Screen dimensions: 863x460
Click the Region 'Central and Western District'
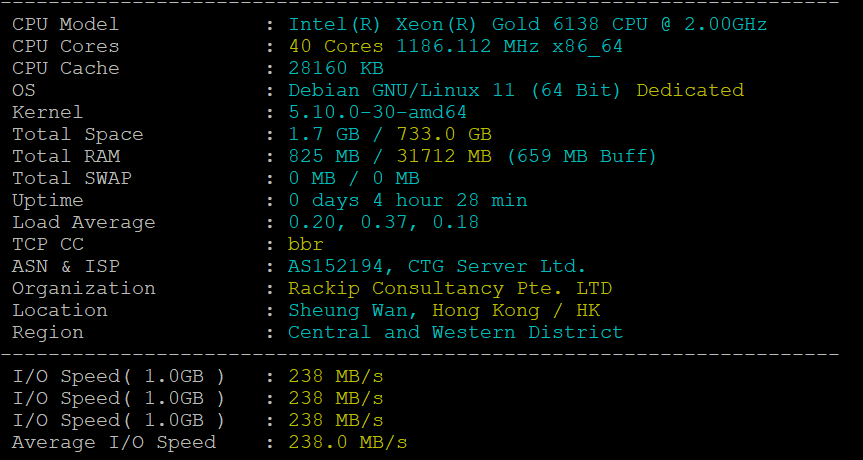coord(455,332)
